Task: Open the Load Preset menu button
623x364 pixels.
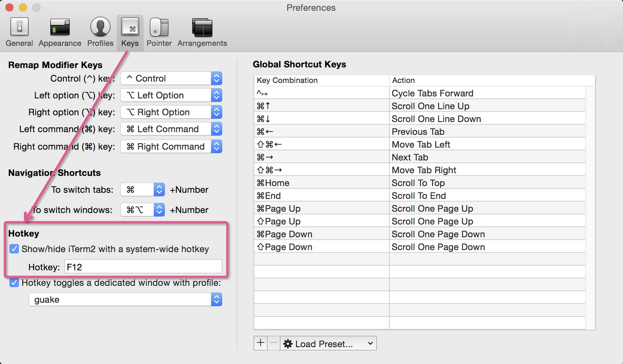Action: tap(329, 344)
